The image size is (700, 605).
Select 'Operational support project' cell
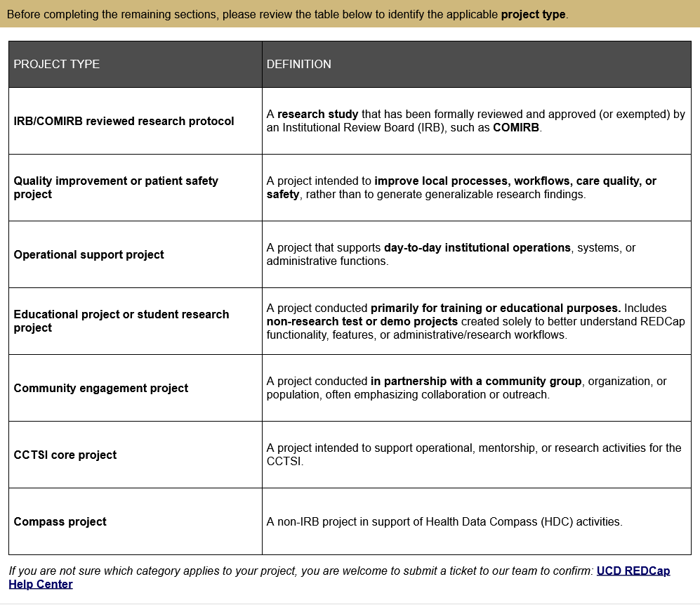(x=136, y=254)
